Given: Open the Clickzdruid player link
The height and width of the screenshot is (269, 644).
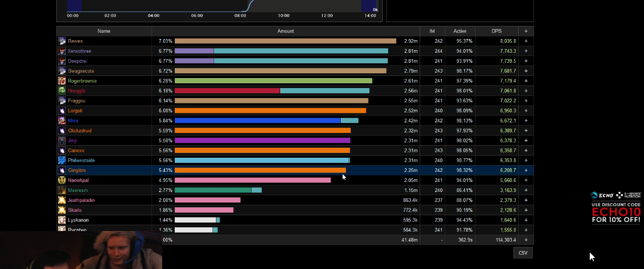Looking at the screenshot, I should [x=80, y=131].
